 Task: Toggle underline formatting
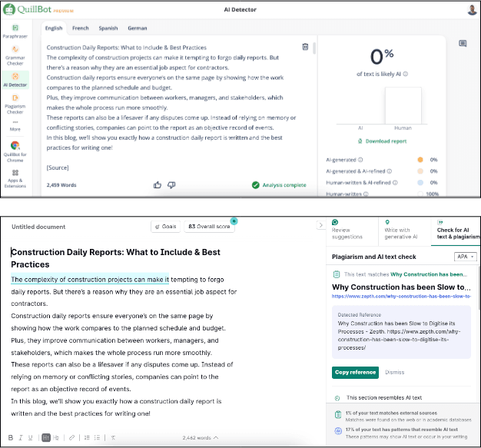[31, 437]
